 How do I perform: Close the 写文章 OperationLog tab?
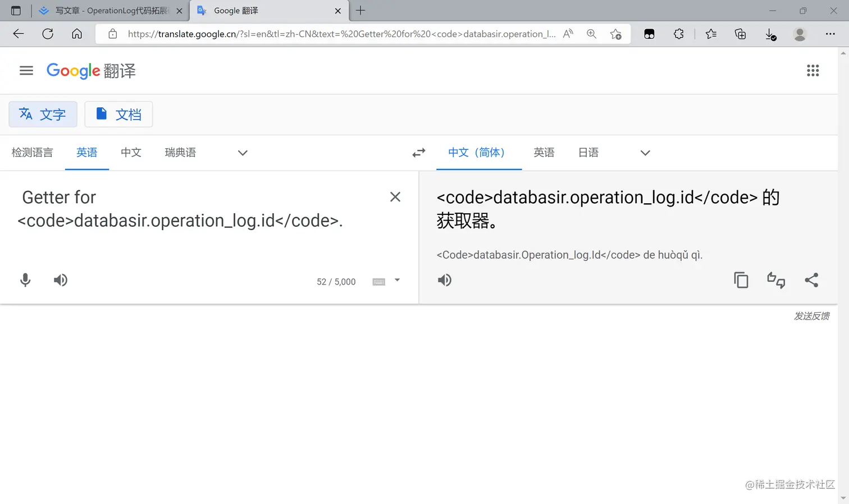(x=179, y=11)
